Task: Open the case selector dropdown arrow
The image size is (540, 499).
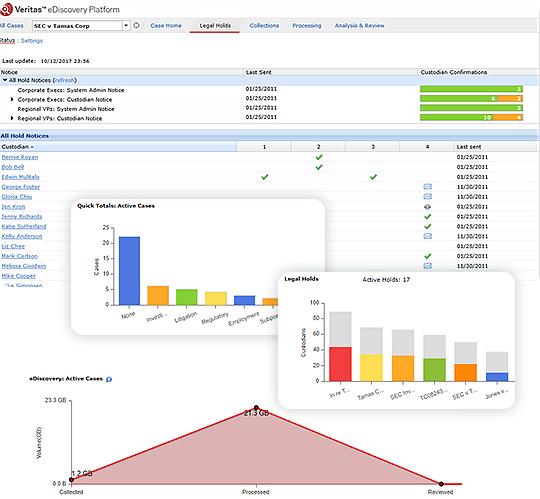Action: point(126,25)
